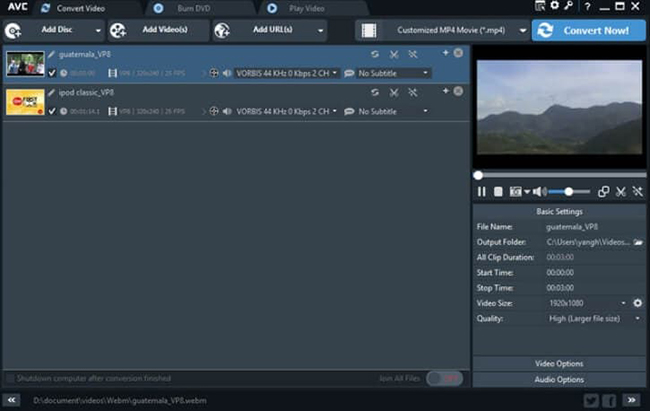
Task: Rename guatemala_VP8 with the pencil icon
Action: point(51,54)
